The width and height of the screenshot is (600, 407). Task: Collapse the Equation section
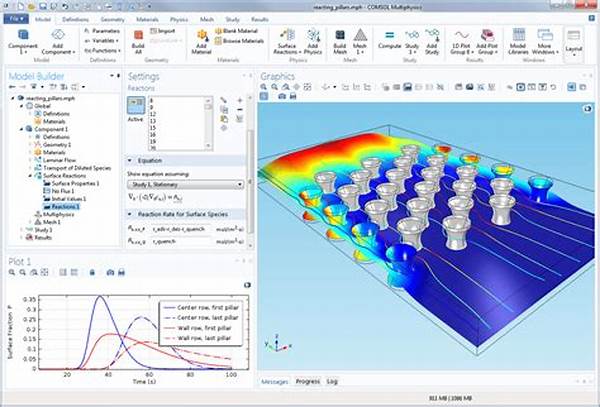coord(131,160)
